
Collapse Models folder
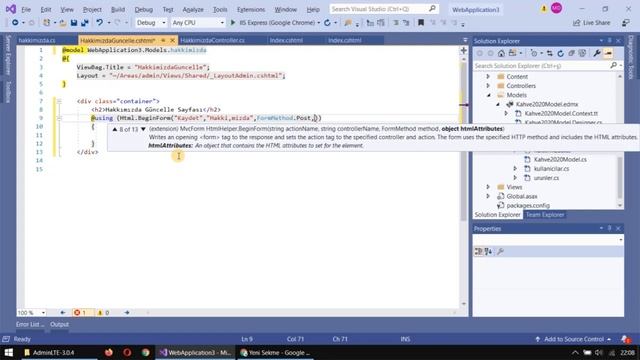(489, 95)
